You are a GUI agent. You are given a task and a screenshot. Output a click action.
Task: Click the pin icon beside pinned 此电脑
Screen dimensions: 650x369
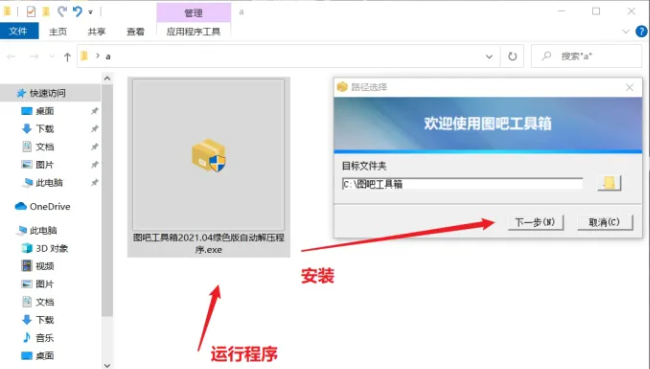95,182
